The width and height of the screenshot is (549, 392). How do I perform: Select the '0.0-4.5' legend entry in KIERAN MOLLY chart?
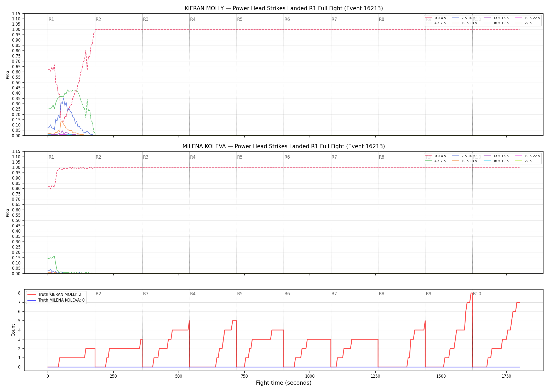(436, 18)
